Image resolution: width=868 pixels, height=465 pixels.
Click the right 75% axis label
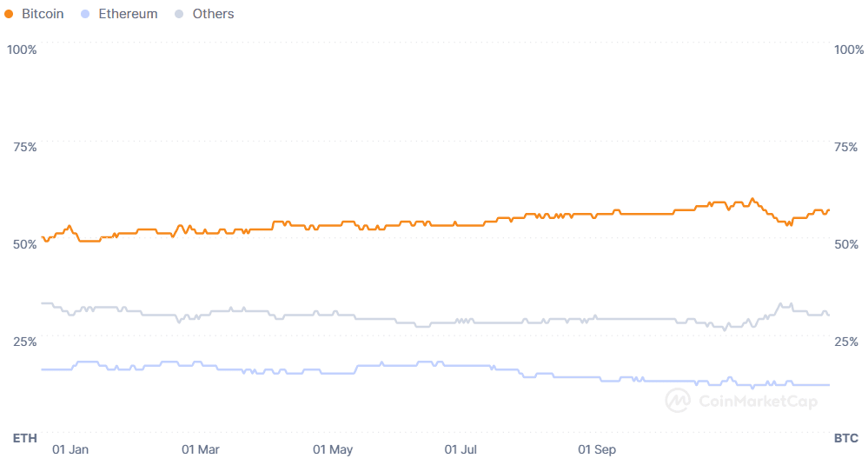[845, 147]
